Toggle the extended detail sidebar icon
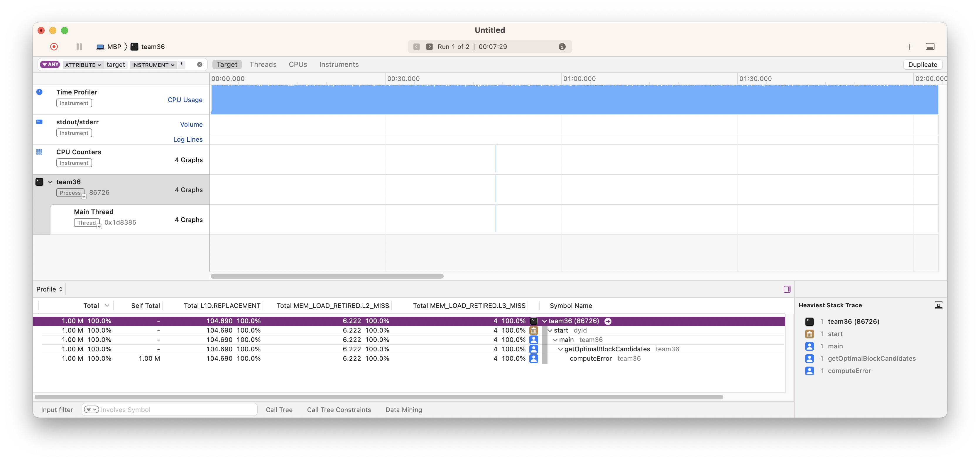980x461 pixels. (x=787, y=289)
